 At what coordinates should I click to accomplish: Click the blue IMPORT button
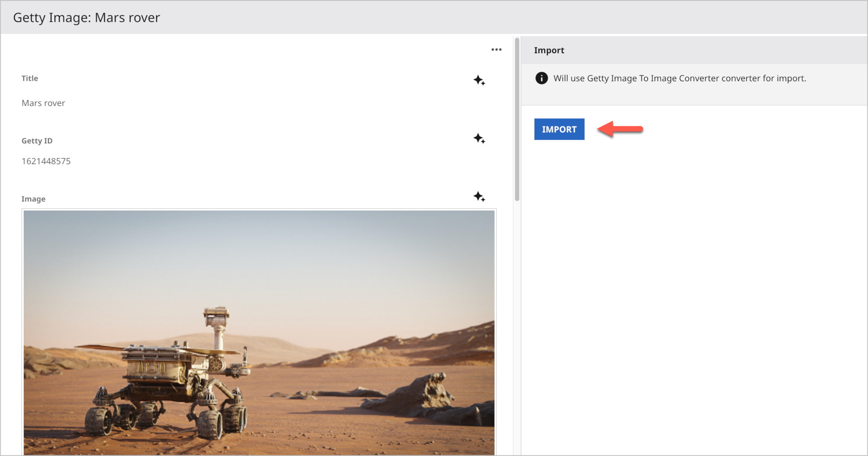(x=559, y=129)
